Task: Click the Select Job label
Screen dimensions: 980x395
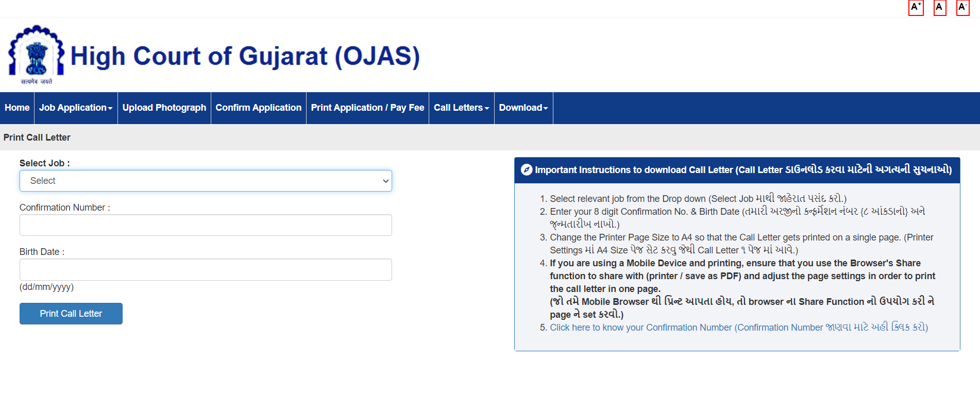Action: (x=45, y=163)
